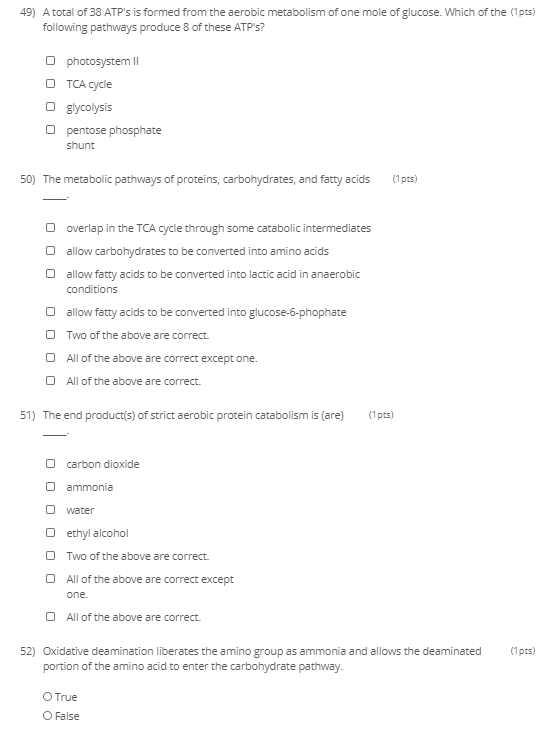This screenshot has height=735, width=556.
Task: Check carbohydrates converted into amino acids
Action: tap(50, 250)
